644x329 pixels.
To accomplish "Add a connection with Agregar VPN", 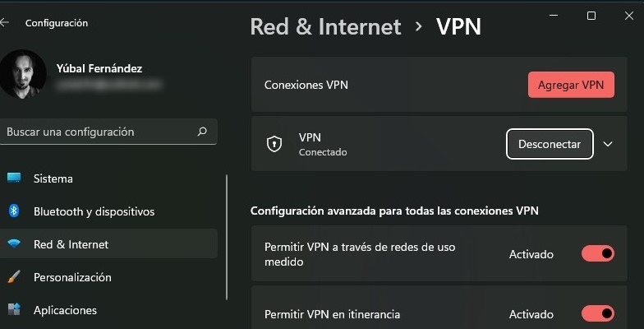I will 571,85.
